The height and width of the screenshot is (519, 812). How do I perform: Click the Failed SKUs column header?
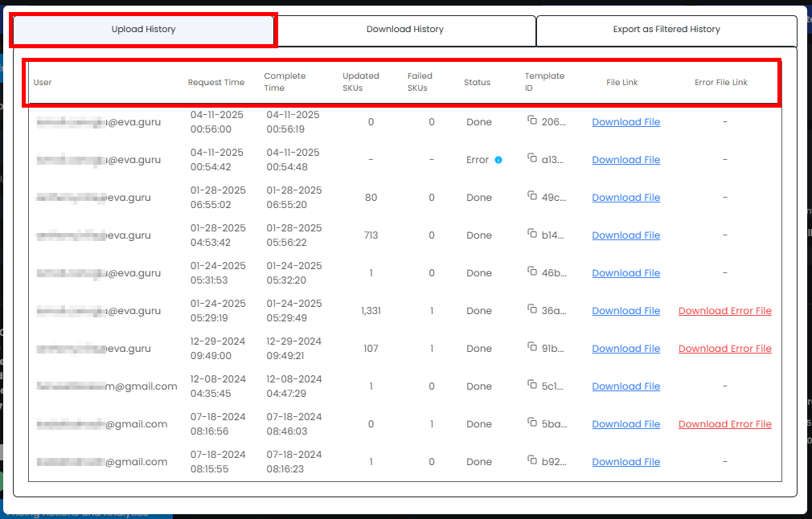[x=420, y=82]
